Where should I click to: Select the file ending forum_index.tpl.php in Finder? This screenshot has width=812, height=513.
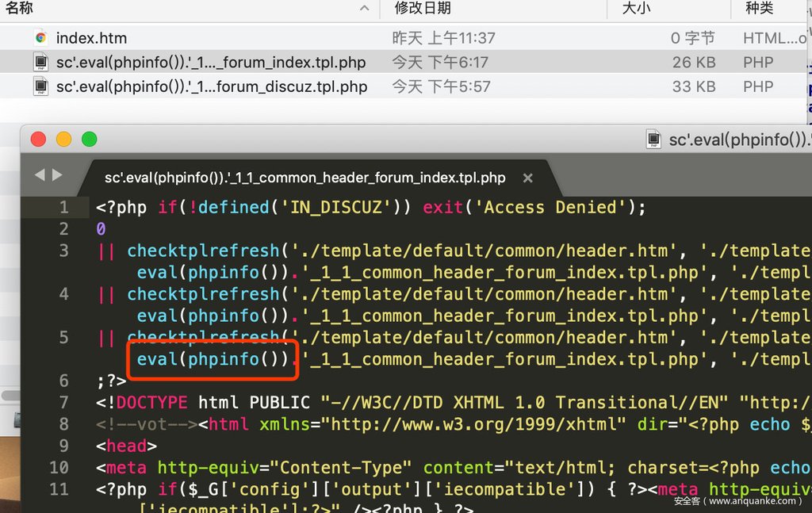[x=404, y=62]
